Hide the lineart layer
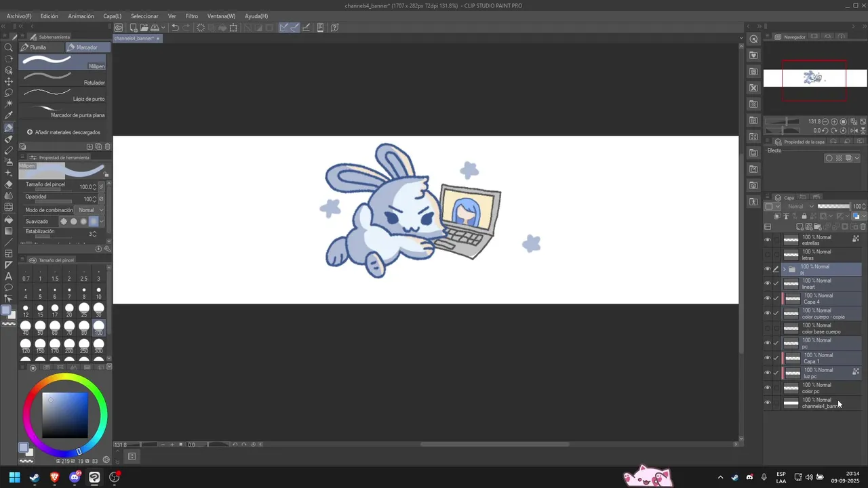Screen dimensions: 868x488 768,283
